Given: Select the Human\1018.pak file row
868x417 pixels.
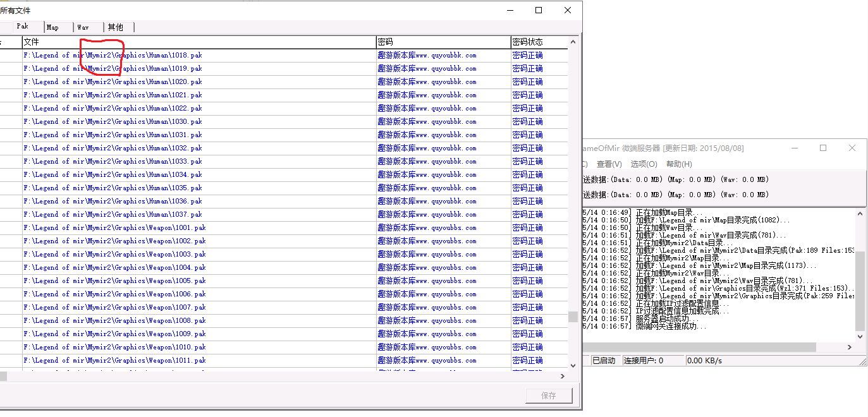Looking at the screenshot, I should pos(113,55).
